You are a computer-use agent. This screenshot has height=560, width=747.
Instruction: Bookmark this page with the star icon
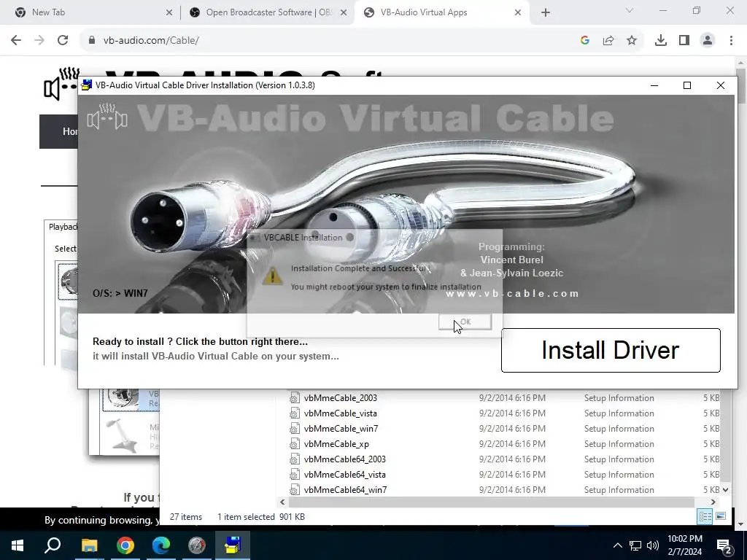coord(632,41)
